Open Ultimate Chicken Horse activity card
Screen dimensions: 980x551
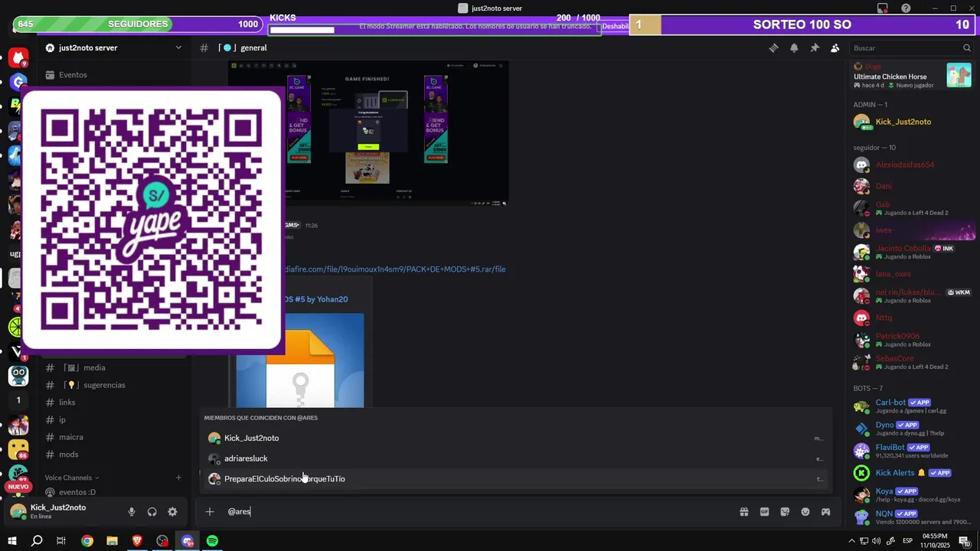[x=912, y=76]
